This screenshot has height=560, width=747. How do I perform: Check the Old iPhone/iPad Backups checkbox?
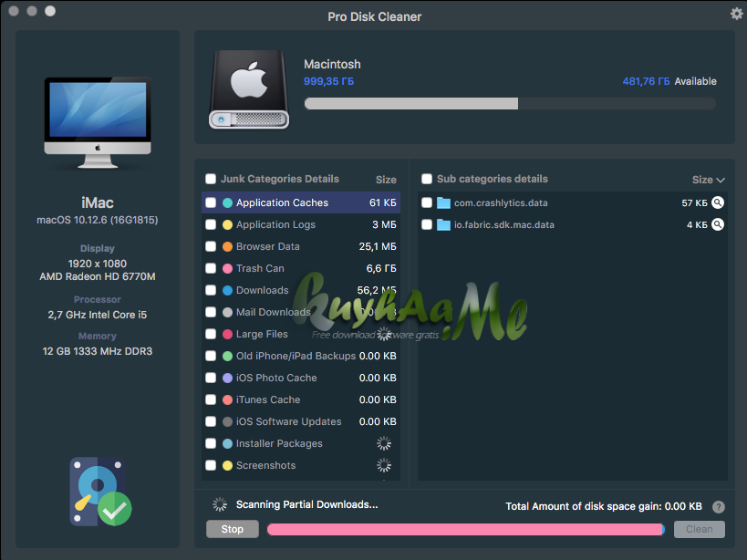point(211,356)
